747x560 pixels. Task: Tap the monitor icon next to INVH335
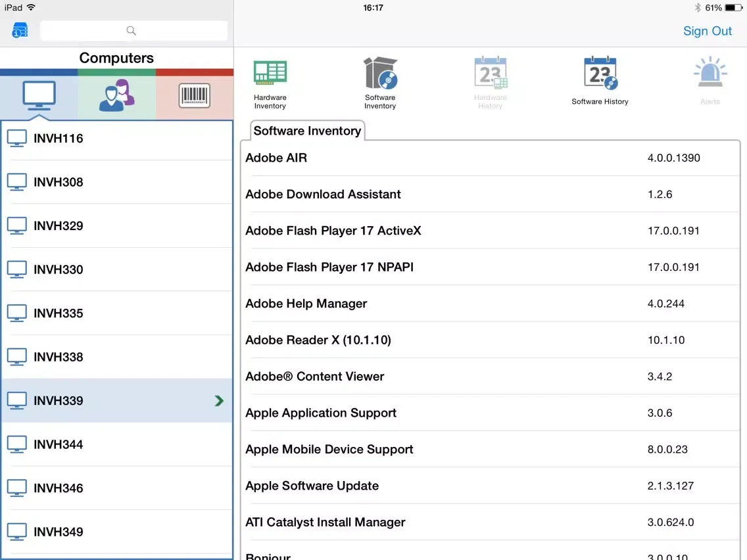(16, 314)
